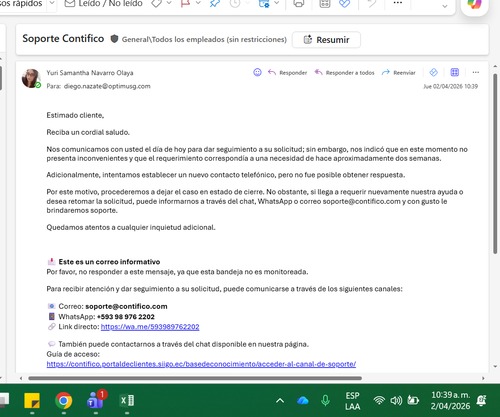
Task: Click the immersive reader icon in toolbar
Action: pos(325,3)
